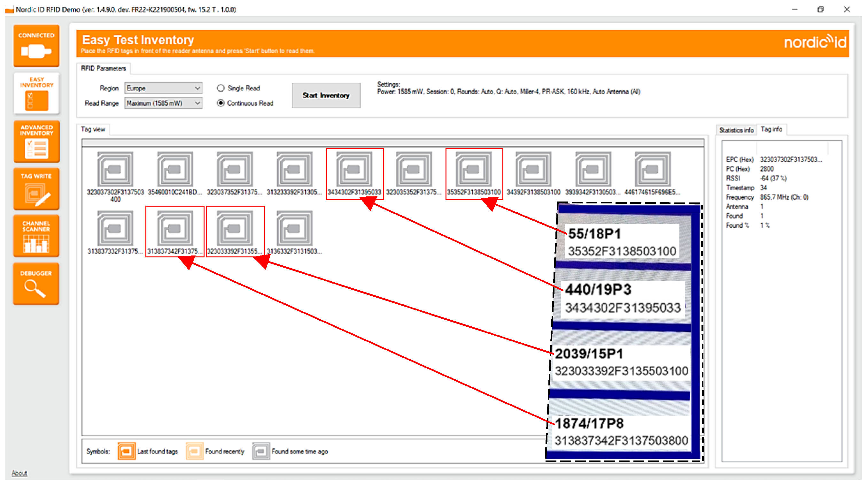Screen dimensions: 868x487
Task: Select tag icon 3136332F3131503
Action: pos(295,229)
